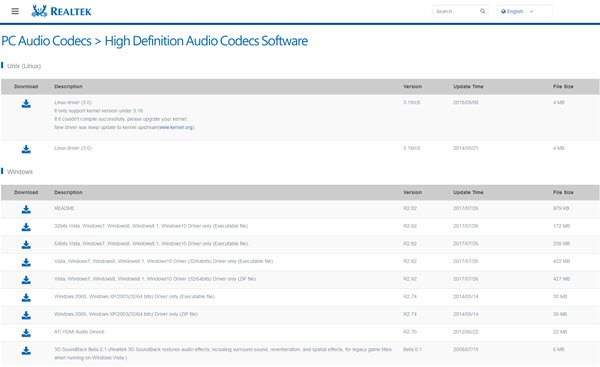Select 'It only support kernel version' note

pyautogui.click(x=98, y=111)
